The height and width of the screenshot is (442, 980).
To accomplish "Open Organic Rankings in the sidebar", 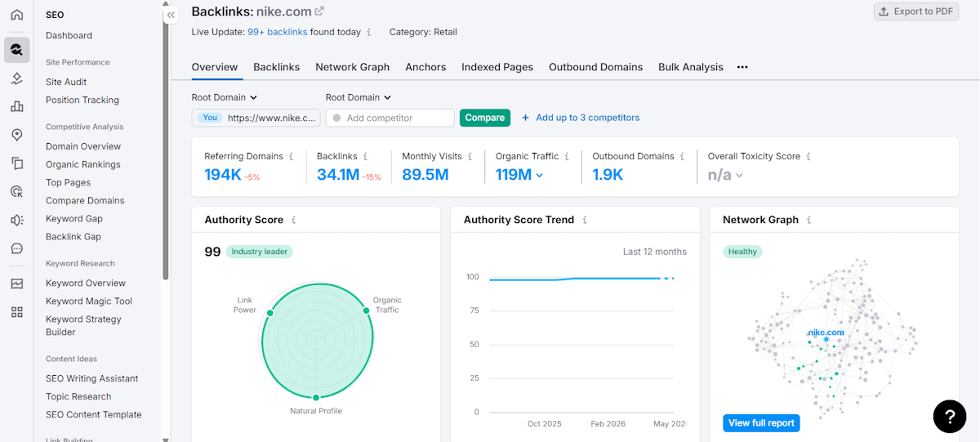I will click(83, 164).
